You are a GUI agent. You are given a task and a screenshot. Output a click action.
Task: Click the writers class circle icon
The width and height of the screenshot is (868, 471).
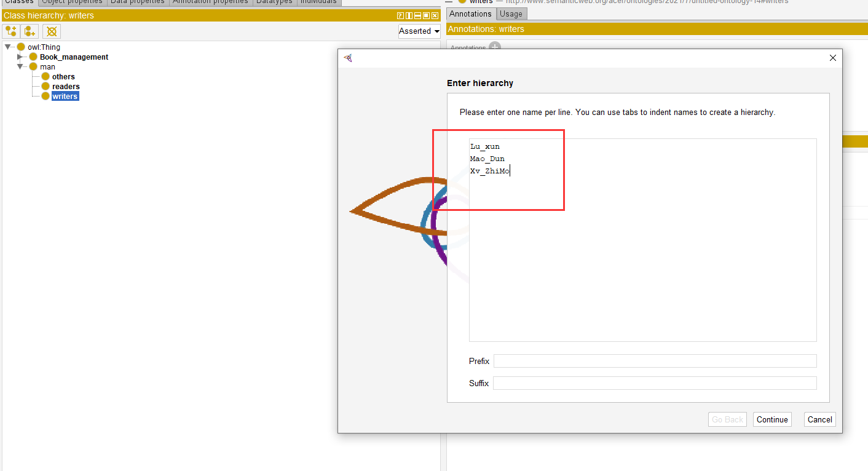tap(45, 96)
